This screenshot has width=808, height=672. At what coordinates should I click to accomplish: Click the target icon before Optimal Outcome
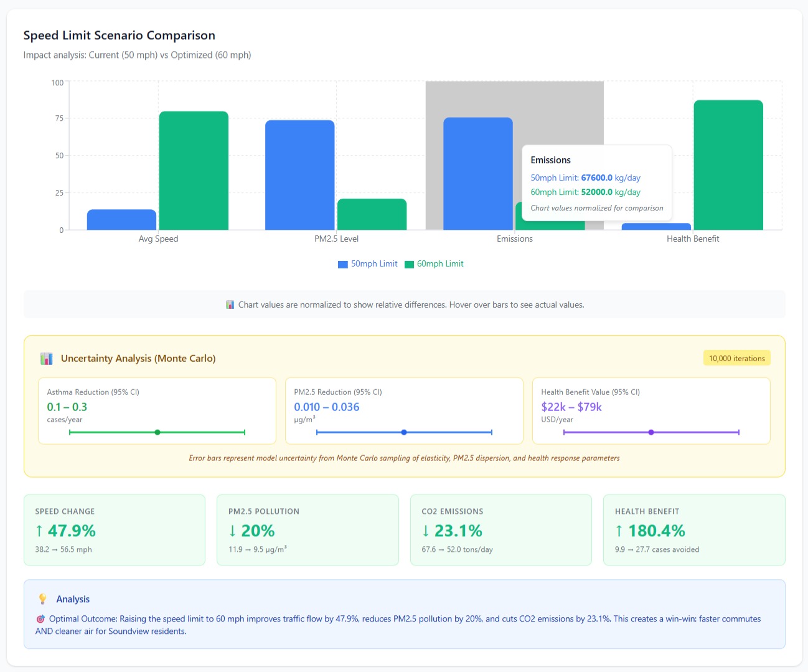pyautogui.click(x=40, y=619)
